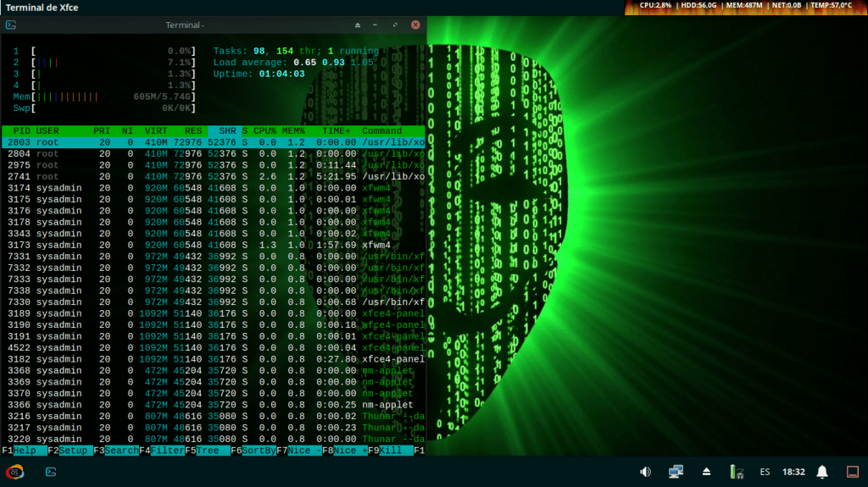Open the battery power manager icon
The height and width of the screenshot is (487, 868).
pyautogui.click(x=736, y=472)
